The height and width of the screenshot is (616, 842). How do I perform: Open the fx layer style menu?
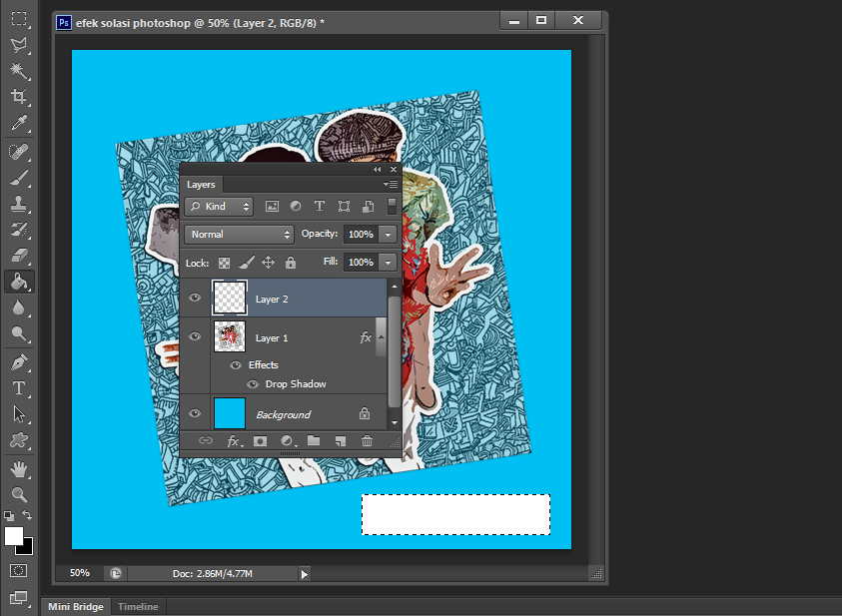pos(234,441)
